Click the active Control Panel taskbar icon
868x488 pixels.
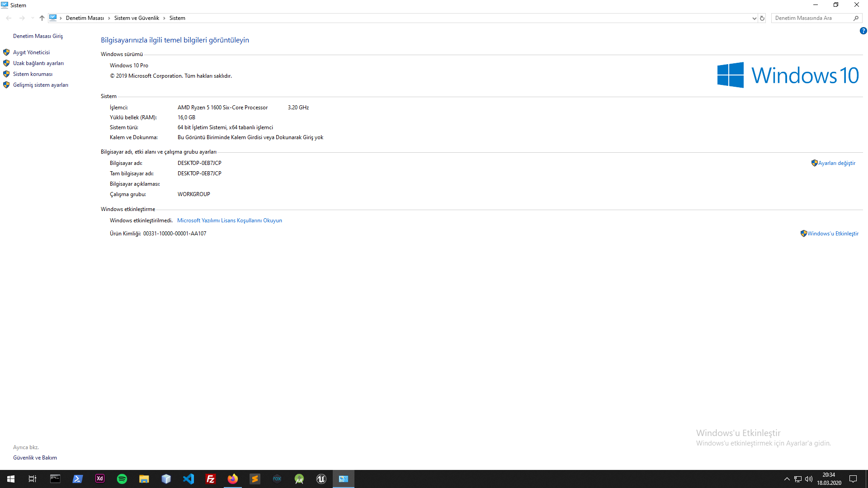[x=343, y=479]
